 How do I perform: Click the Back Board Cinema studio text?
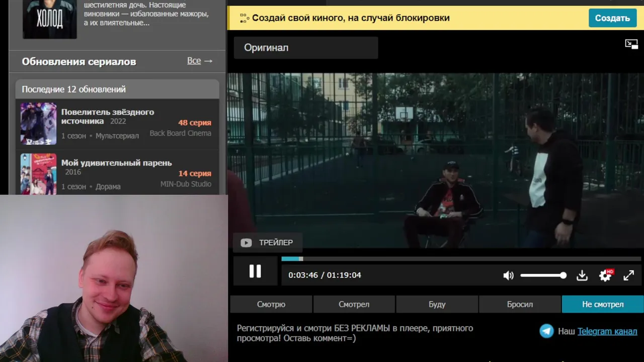click(180, 133)
